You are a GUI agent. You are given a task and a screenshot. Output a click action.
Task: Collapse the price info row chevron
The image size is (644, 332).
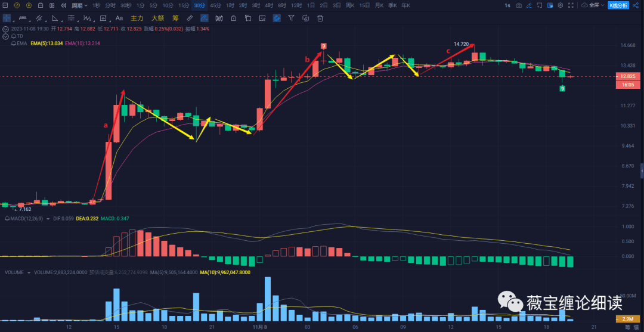click(x=5, y=29)
